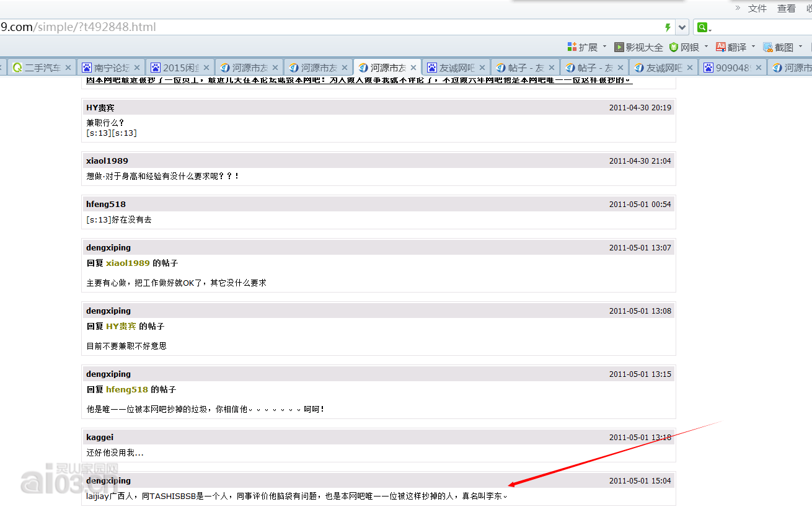Viewport: 812px width, 512px height.
Task: Click the 截图 screenshot toolbar icon
Action: [768, 47]
